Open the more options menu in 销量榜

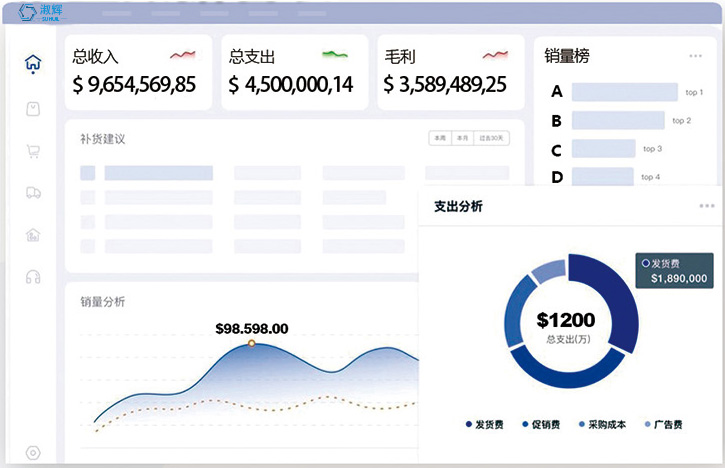(695, 56)
